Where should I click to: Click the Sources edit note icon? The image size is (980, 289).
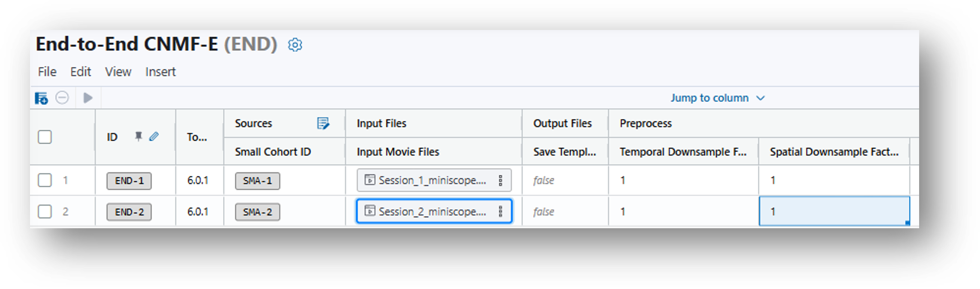(x=323, y=123)
